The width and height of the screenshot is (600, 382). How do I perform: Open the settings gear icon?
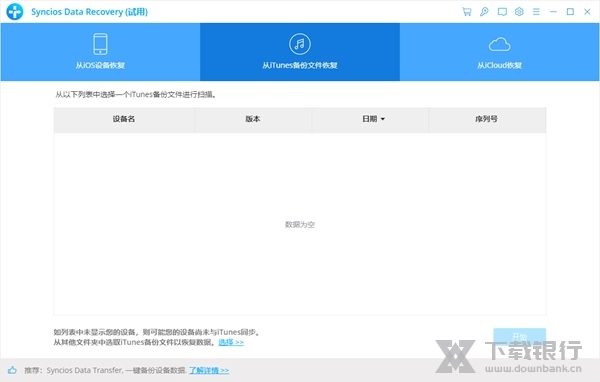(519, 12)
